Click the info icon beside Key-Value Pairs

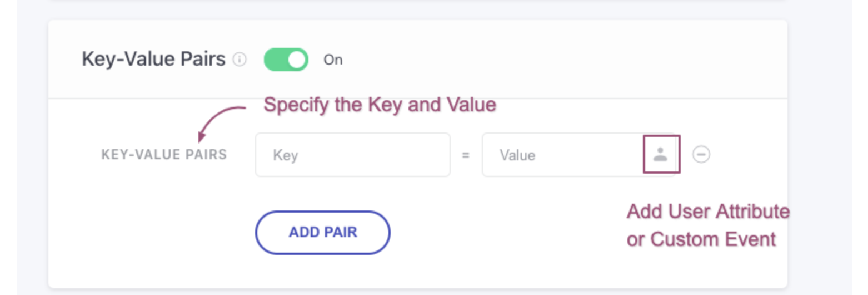point(240,60)
